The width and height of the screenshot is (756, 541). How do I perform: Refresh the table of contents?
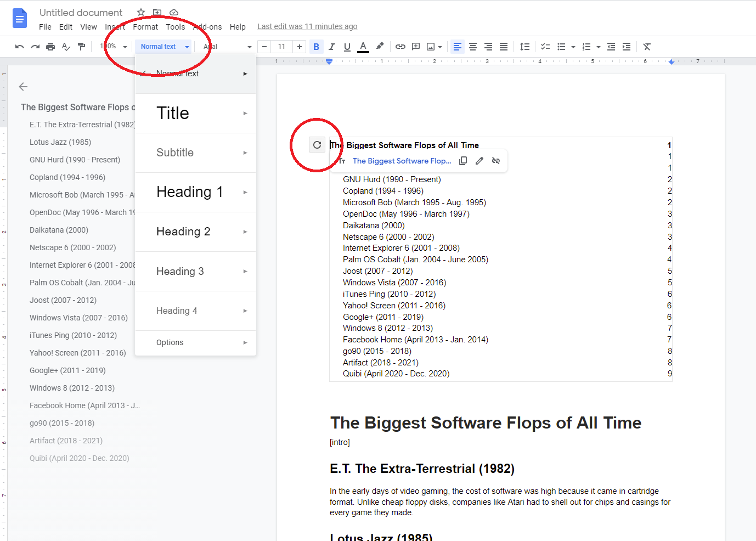317,144
